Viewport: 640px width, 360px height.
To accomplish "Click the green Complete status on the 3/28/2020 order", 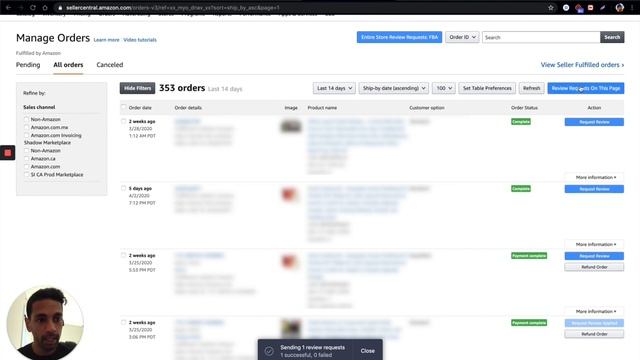I will 521,122.
